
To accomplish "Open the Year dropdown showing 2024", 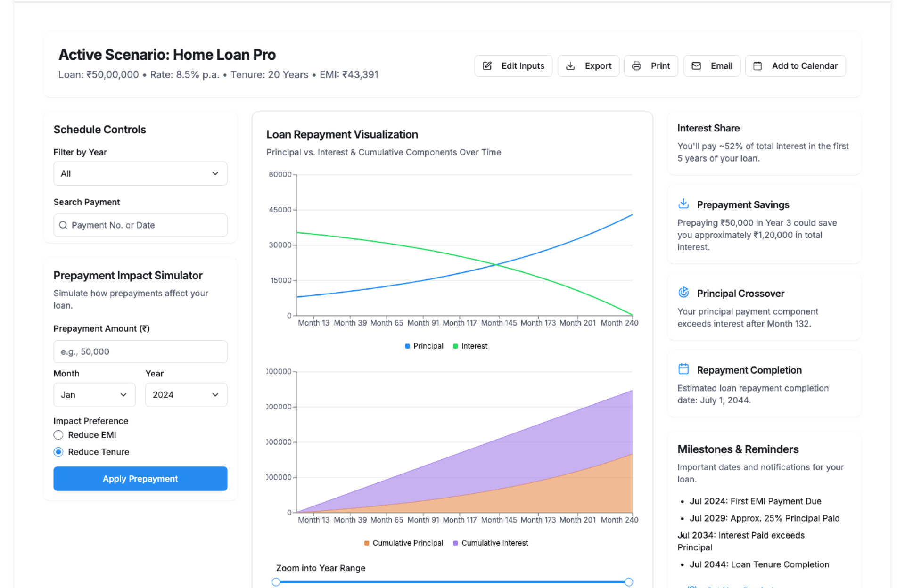I will click(186, 395).
